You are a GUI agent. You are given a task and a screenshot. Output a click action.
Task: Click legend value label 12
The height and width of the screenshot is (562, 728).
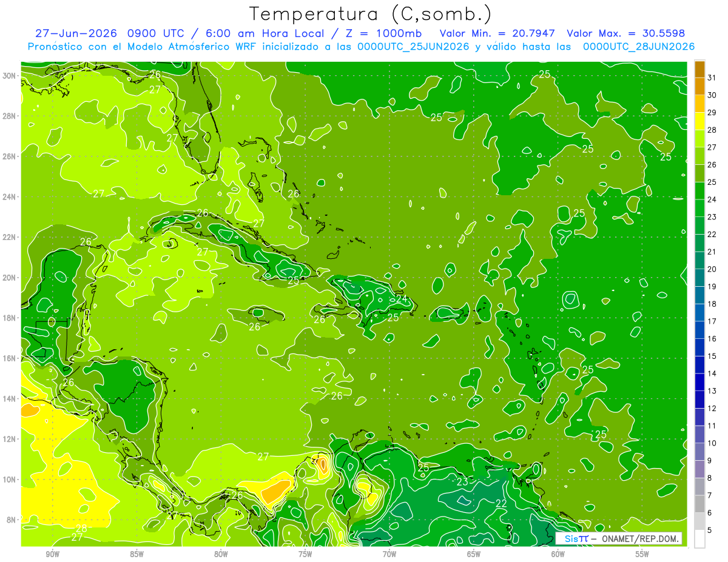[712, 408]
